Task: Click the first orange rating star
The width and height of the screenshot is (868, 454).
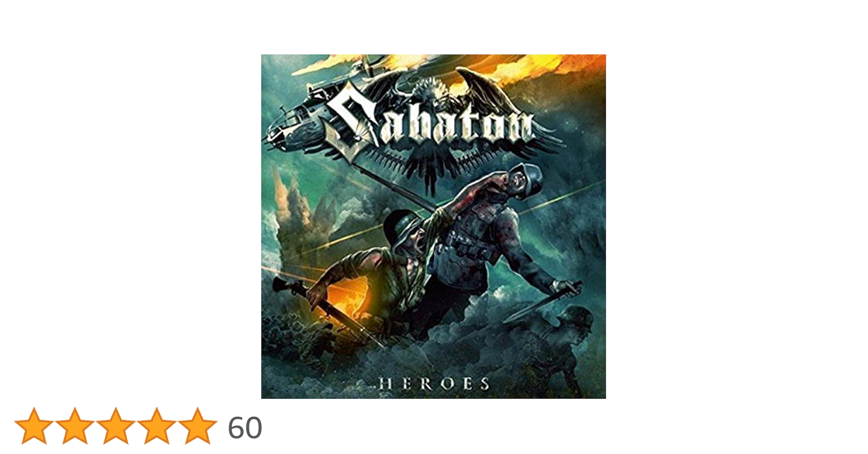Action: coord(34,426)
